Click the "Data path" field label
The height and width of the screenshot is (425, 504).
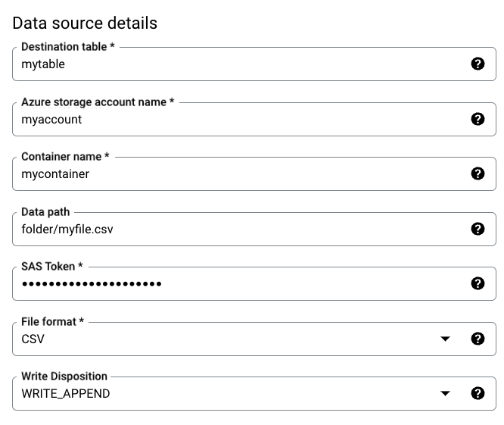[x=45, y=212]
